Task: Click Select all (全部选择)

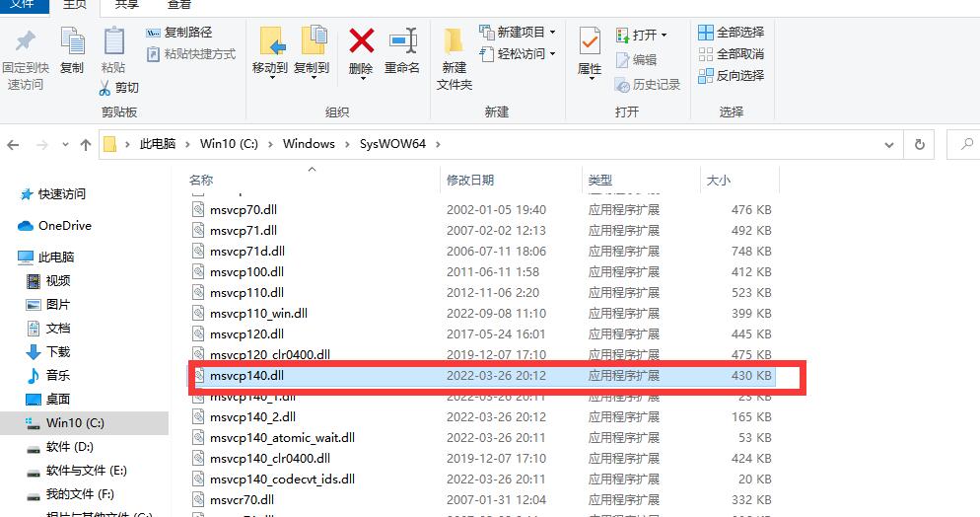Action: (x=732, y=32)
